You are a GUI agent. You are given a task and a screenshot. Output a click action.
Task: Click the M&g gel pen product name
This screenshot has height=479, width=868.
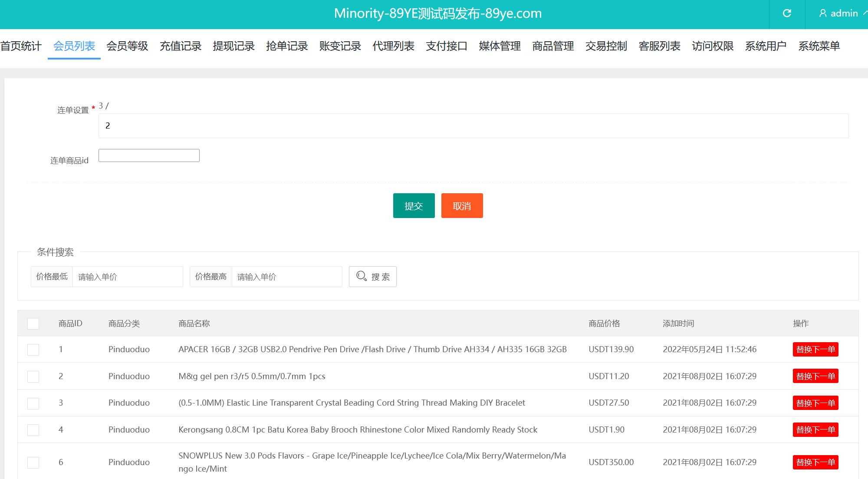pos(252,376)
